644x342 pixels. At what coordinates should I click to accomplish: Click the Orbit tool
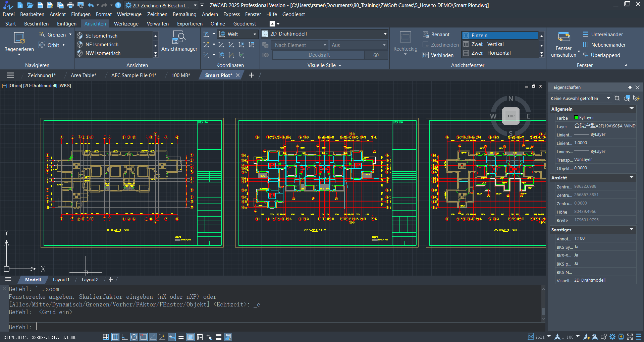[x=53, y=45]
